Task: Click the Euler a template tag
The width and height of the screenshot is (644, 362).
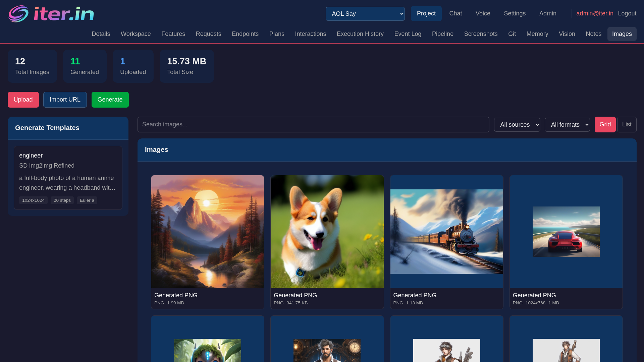Action: point(87,200)
